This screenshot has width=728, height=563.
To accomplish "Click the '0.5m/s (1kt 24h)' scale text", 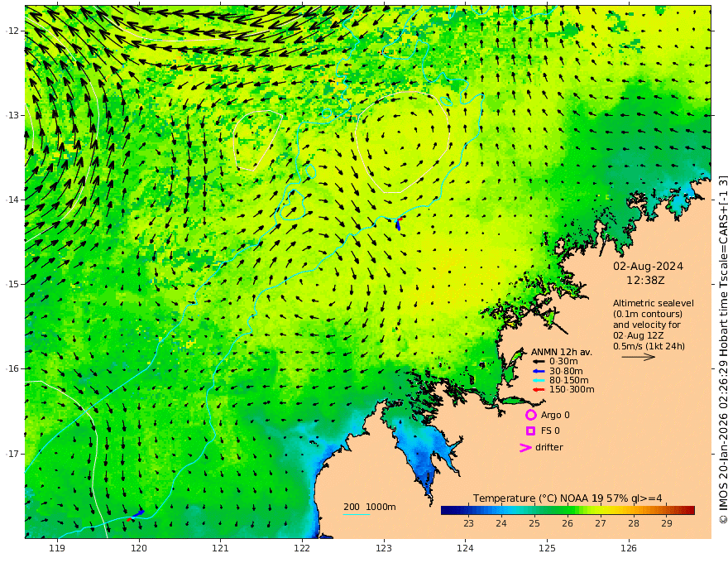I will 649,347.
